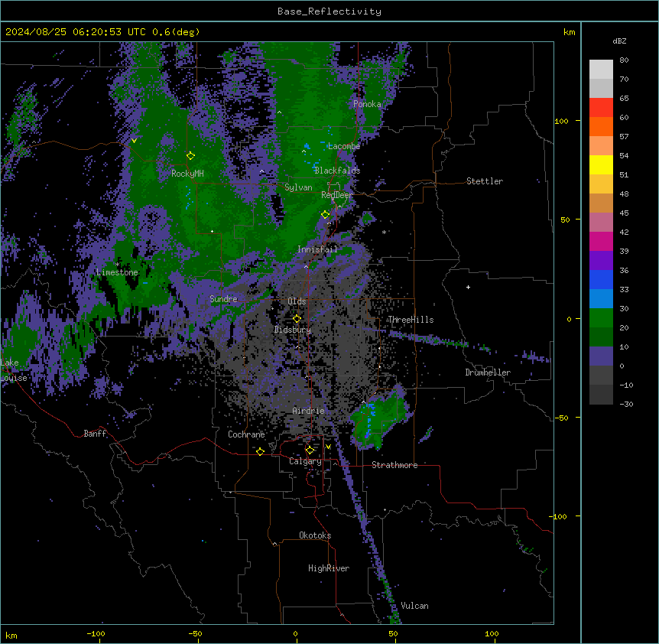Click the RedDeer city label
The height and width of the screenshot is (644, 659).
(336, 195)
